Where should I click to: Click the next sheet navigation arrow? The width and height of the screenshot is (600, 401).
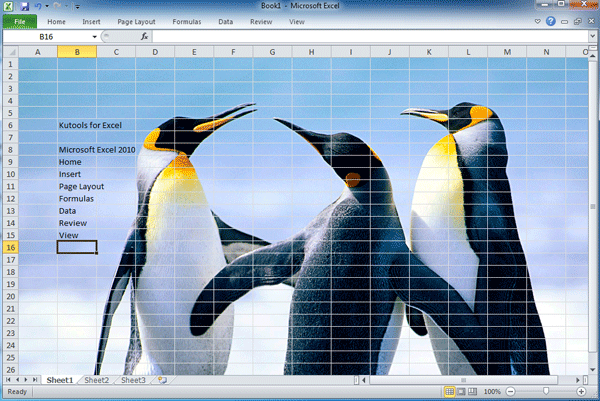[26, 381]
